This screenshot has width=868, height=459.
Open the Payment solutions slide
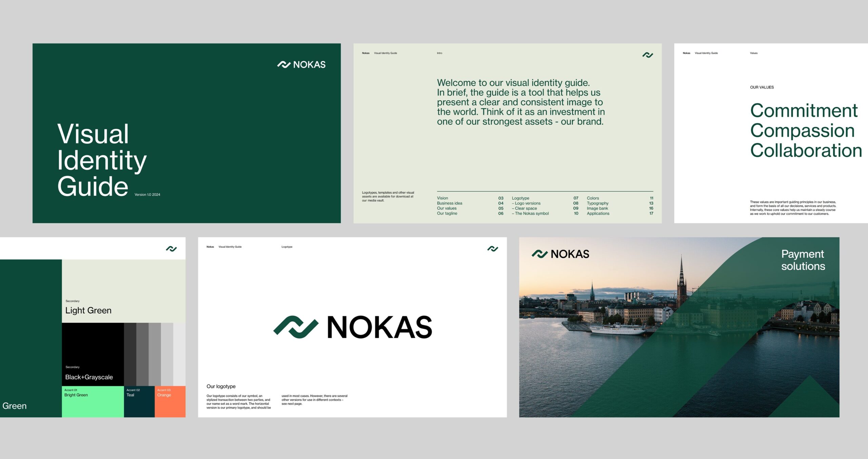click(x=679, y=327)
